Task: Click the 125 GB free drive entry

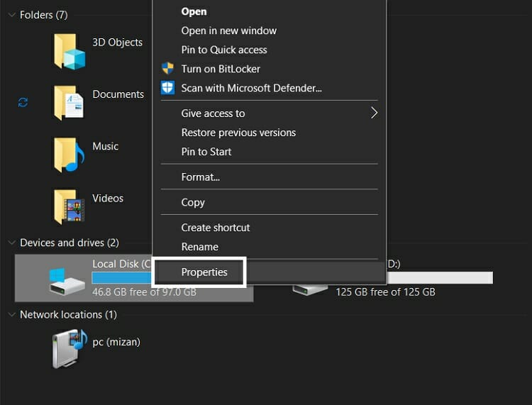Action: (x=385, y=292)
